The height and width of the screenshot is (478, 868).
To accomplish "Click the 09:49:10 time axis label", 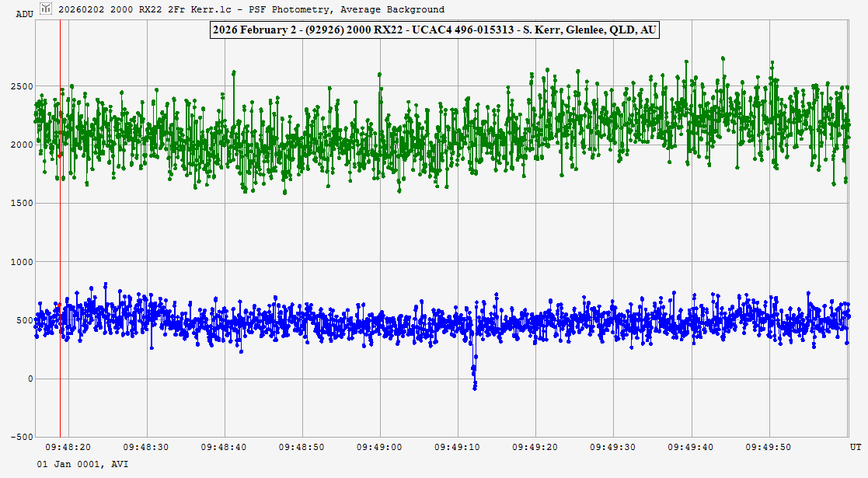I will [x=457, y=448].
